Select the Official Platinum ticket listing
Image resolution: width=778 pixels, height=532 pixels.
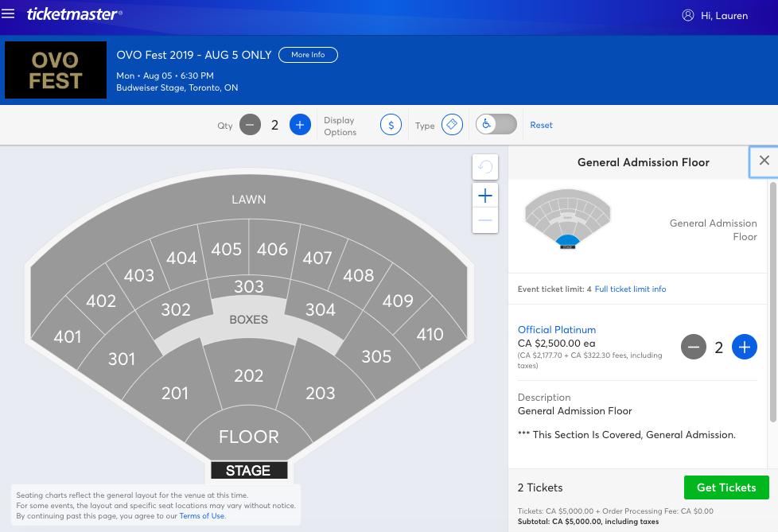pyautogui.click(x=557, y=329)
